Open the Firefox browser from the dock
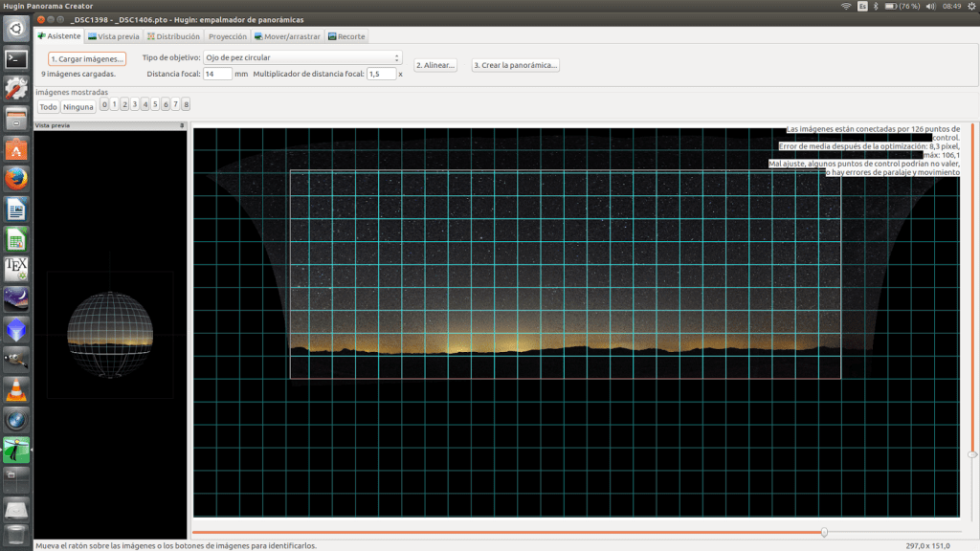The height and width of the screenshot is (551, 980). 16,179
